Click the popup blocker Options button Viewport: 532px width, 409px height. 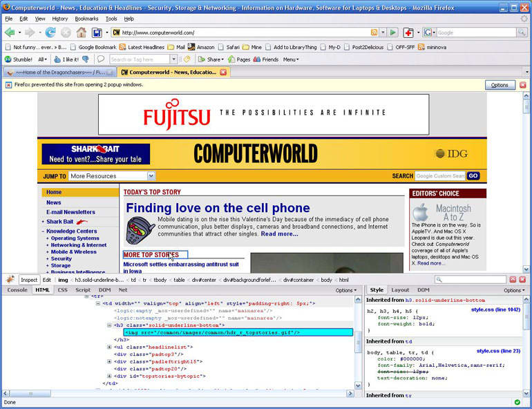pos(500,85)
